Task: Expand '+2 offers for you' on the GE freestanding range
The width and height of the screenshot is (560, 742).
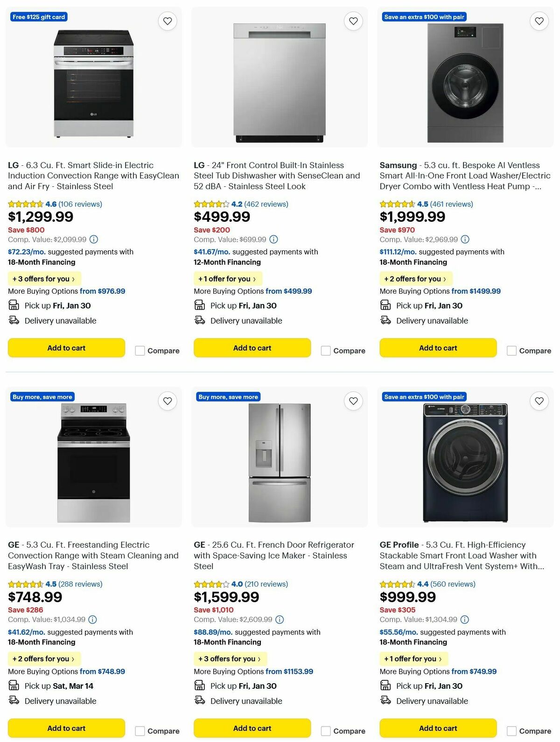Action: click(44, 659)
